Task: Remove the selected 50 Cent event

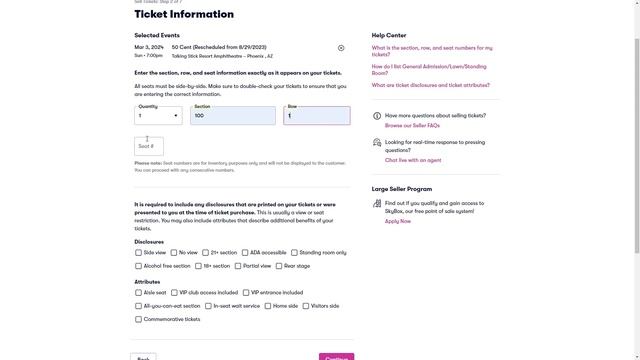Action: (x=341, y=48)
